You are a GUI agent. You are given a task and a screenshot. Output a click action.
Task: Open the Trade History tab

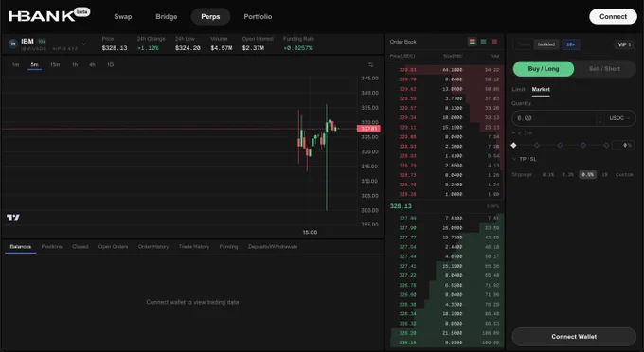tap(194, 247)
